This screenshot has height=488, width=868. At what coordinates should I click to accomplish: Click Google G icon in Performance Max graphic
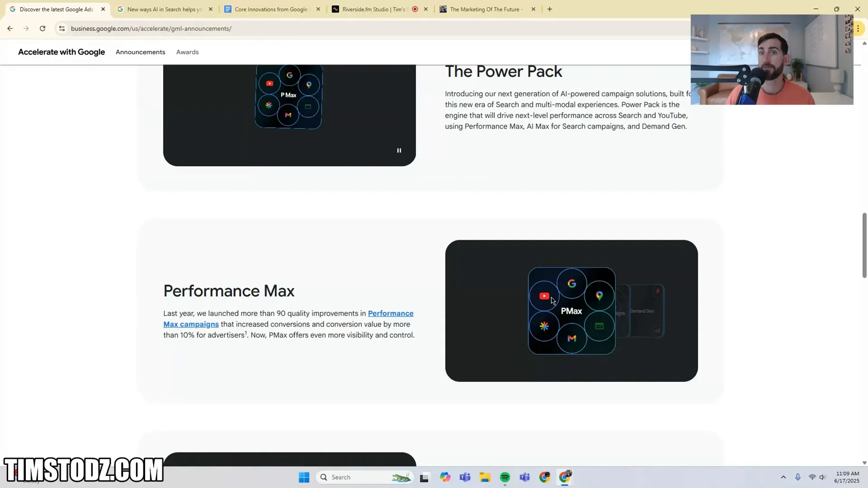(572, 283)
